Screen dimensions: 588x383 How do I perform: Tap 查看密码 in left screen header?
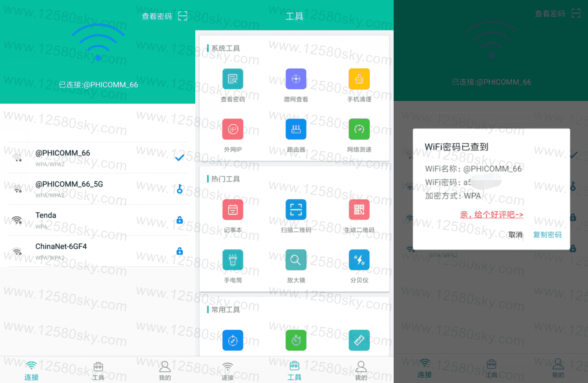point(157,17)
